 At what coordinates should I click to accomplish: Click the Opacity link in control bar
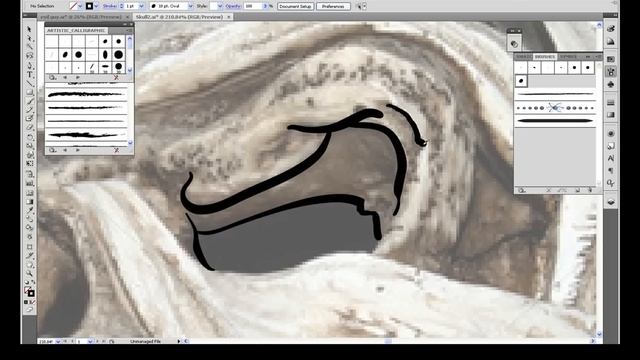pyautogui.click(x=233, y=6)
